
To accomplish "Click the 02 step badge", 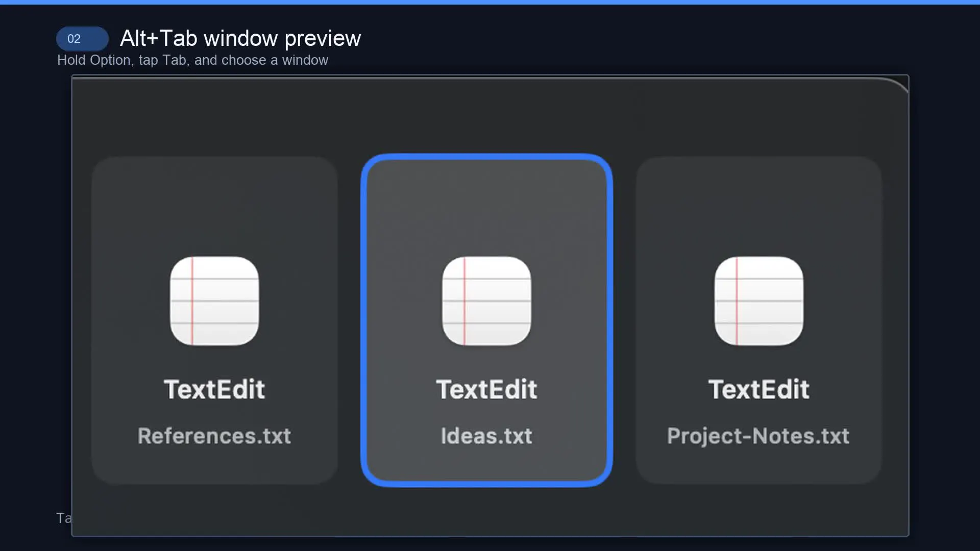I will point(82,39).
